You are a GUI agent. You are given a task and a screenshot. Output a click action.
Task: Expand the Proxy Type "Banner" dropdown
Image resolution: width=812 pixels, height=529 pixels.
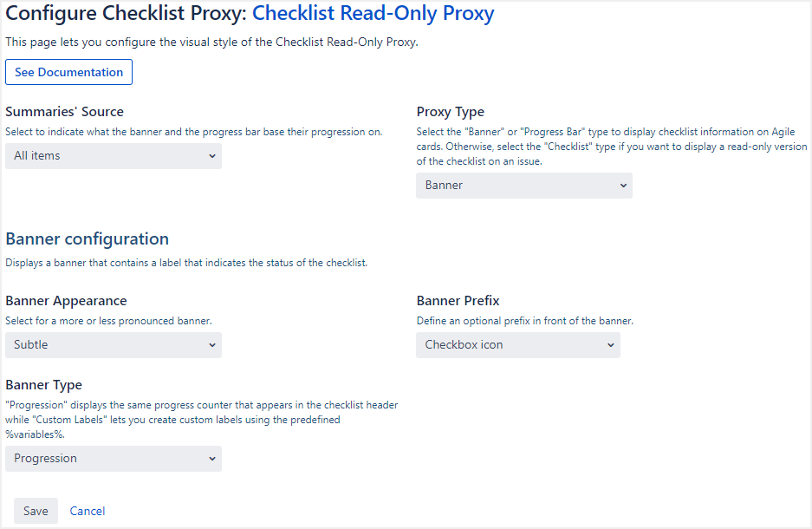[x=523, y=186]
